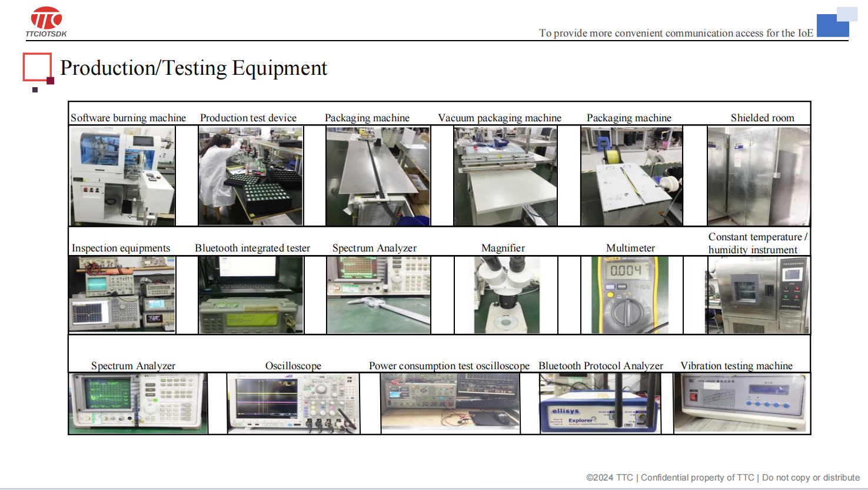
Task: Click the Magnifier microscope image
Action: (x=506, y=295)
